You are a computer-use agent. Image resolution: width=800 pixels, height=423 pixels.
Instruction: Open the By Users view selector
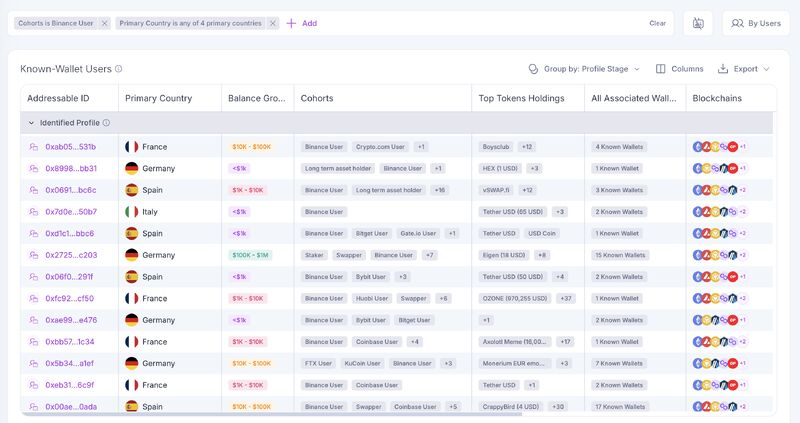756,23
